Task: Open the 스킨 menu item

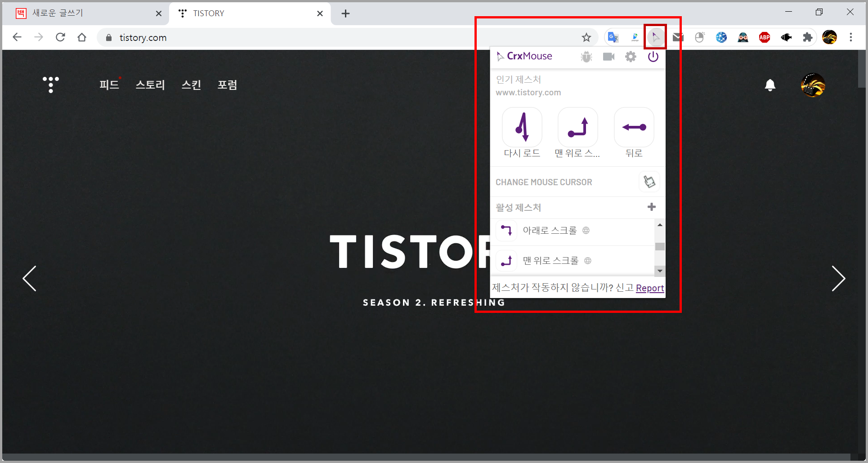Action: pos(191,85)
